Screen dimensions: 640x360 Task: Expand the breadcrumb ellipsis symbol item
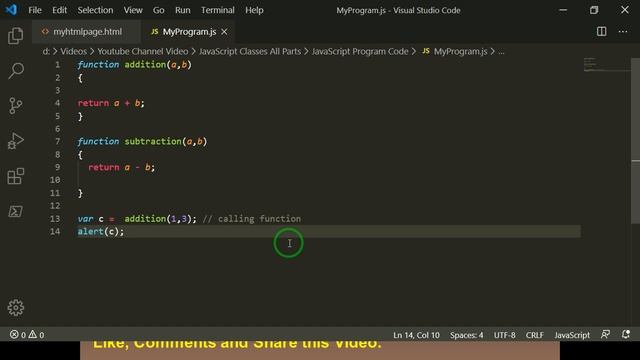tap(501, 52)
